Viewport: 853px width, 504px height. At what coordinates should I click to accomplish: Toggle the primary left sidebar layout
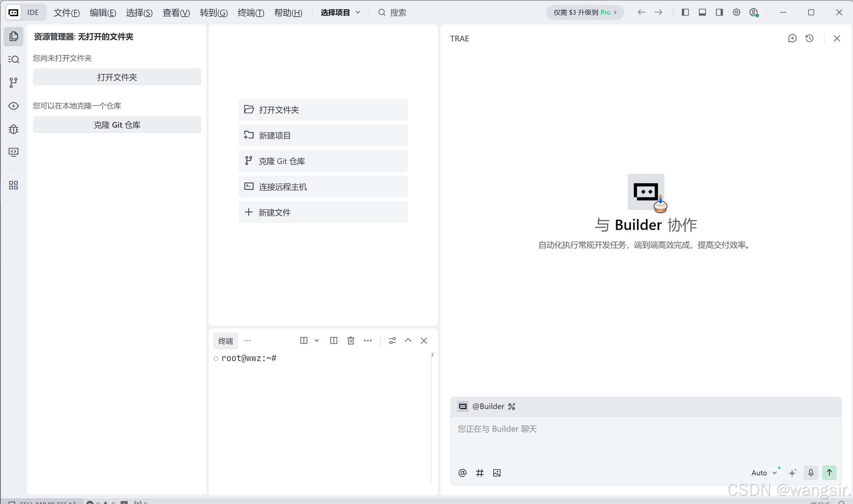point(685,13)
